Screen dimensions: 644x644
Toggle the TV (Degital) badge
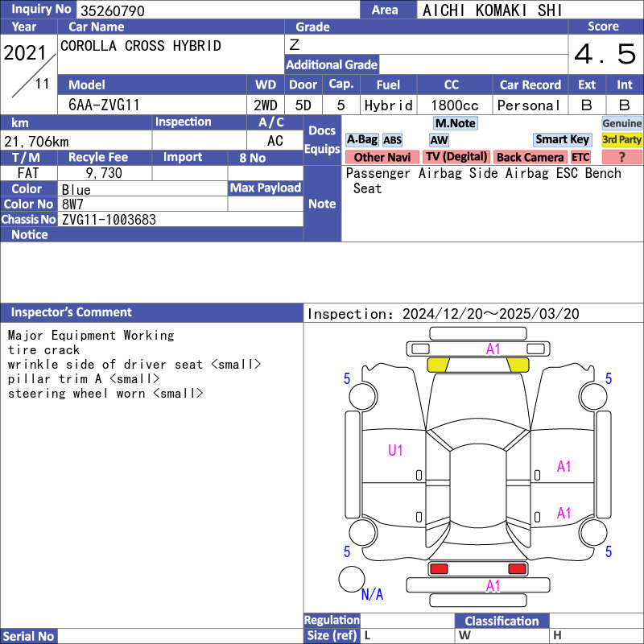pos(456,157)
